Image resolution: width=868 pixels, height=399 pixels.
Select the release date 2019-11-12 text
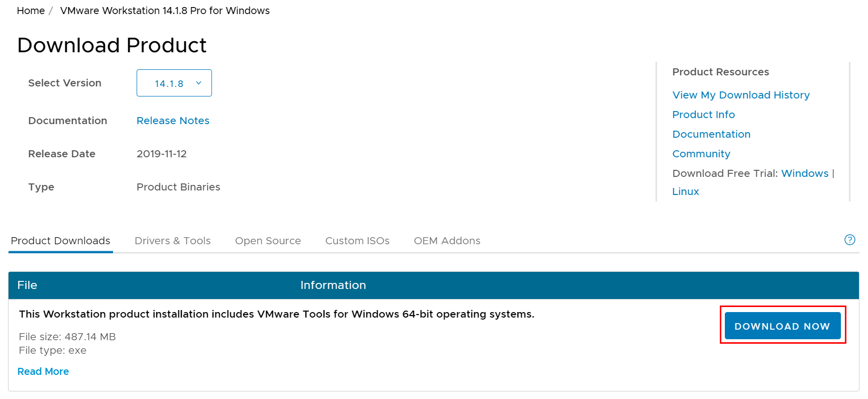coord(161,154)
